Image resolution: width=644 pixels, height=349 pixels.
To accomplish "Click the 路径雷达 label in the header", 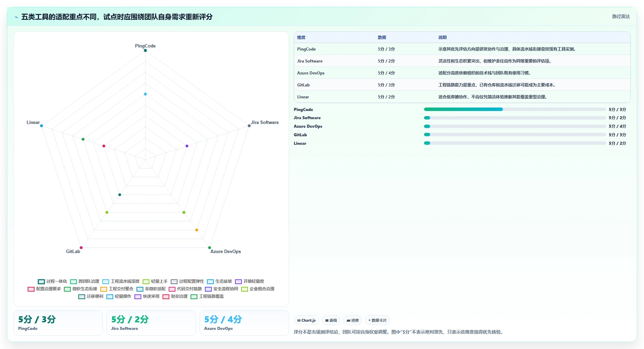I will (621, 16).
